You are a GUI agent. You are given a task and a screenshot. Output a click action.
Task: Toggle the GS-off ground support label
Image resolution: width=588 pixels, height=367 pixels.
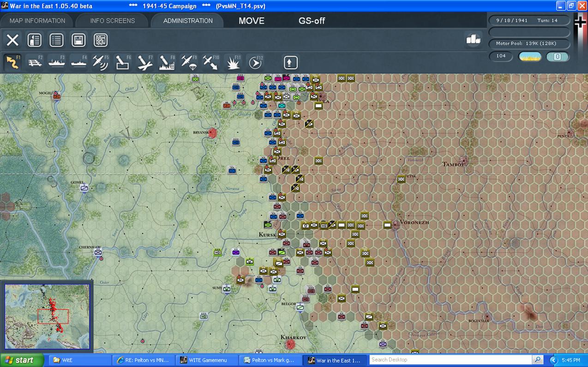tap(312, 21)
